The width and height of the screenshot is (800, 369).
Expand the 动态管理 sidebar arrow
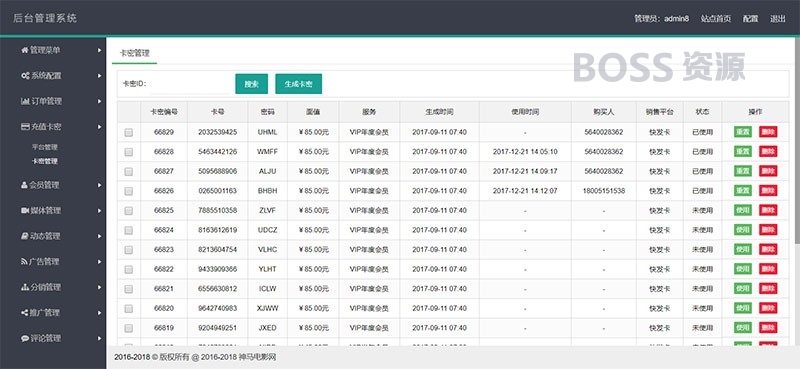click(x=99, y=236)
